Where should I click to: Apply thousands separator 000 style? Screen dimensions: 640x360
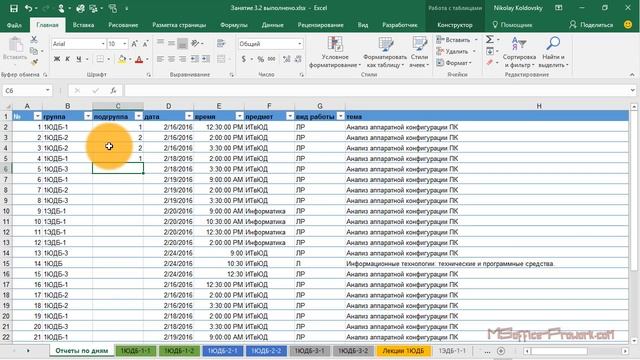click(x=271, y=60)
